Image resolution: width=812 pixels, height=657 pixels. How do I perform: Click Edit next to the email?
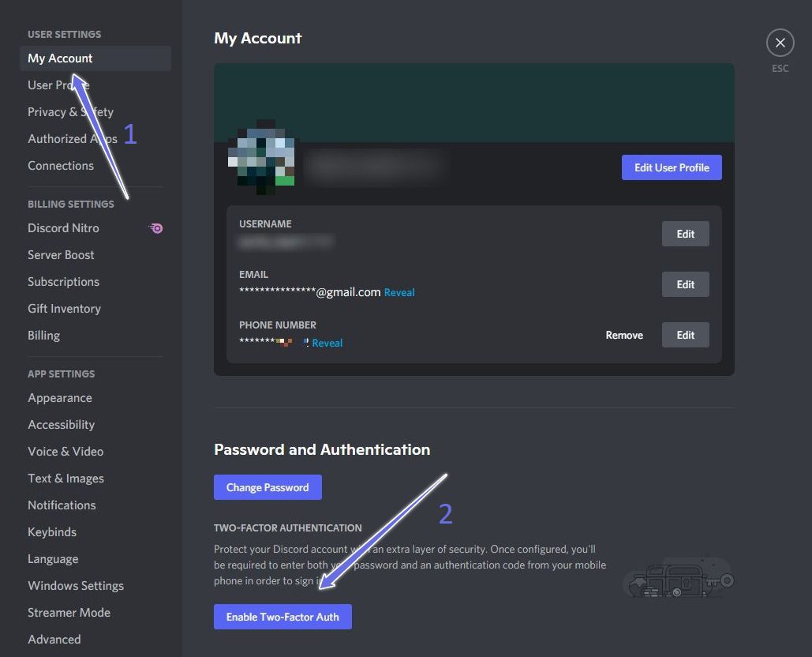coord(685,284)
